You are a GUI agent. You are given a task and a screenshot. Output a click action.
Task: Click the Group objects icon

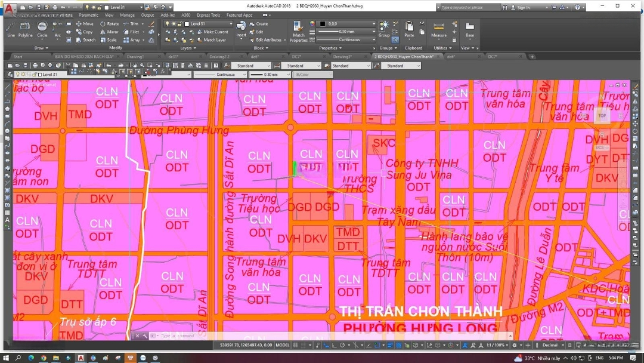click(383, 29)
